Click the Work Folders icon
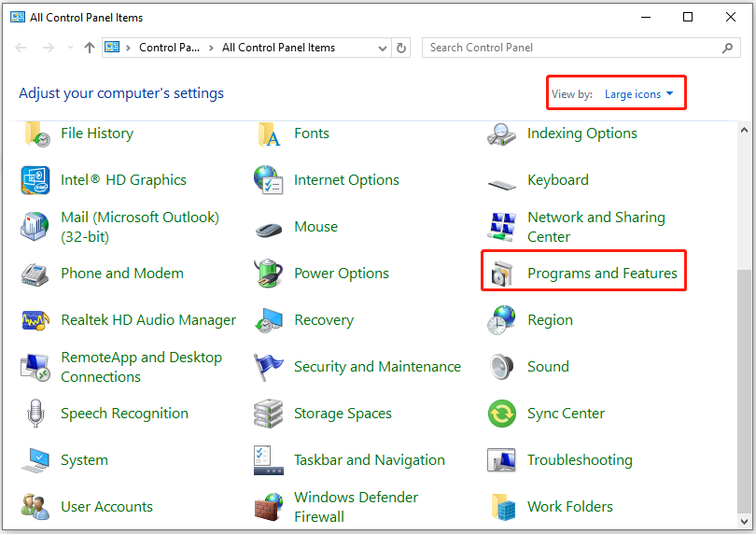This screenshot has height=534, width=756. [503, 507]
